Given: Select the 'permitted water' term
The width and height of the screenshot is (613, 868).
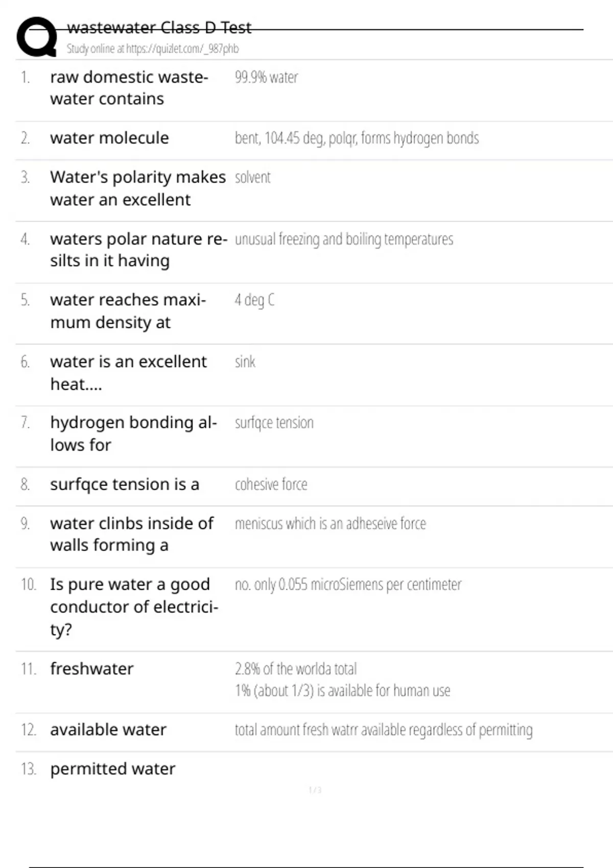Looking at the screenshot, I should (x=112, y=769).
